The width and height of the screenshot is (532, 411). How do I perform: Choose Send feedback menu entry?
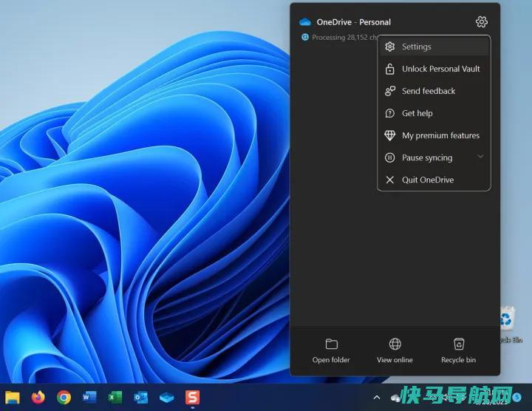(434, 91)
